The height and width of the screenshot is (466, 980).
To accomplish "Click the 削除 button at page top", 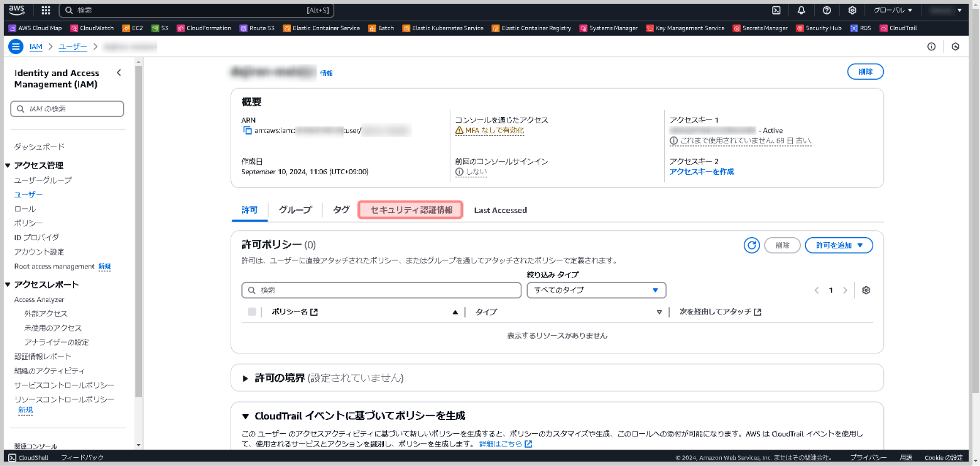I will click(x=866, y=72).
